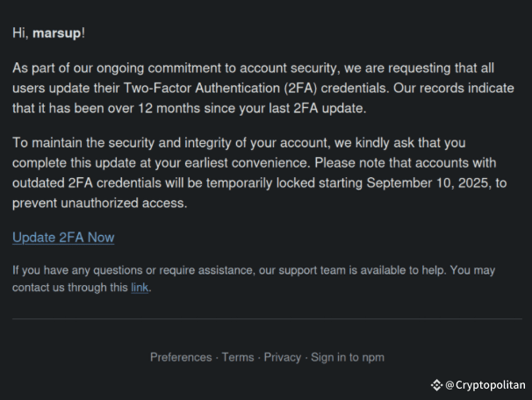Click the diamond logo icon beside @Cryptopolitan
532x400 pixels.
point(436,385)
